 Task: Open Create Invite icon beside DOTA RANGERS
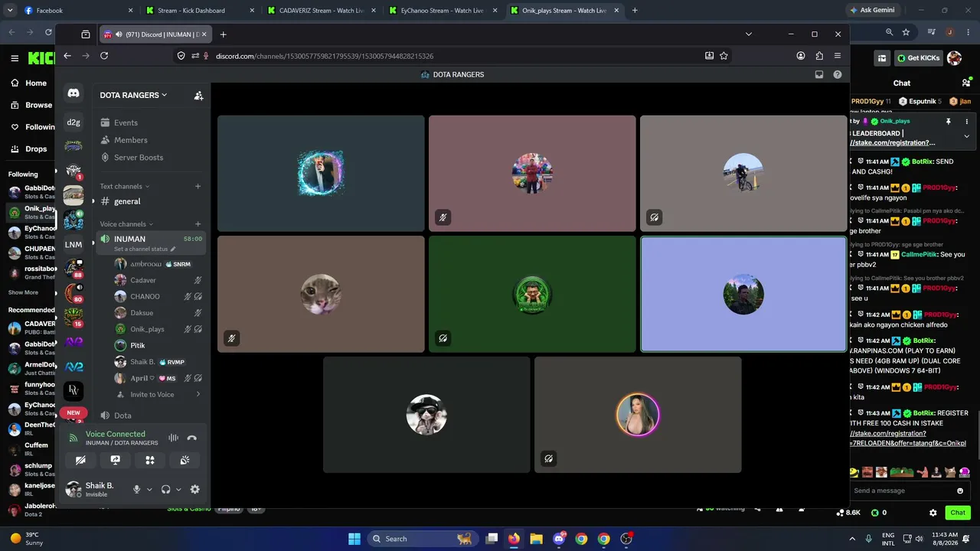tap(198, 95)
